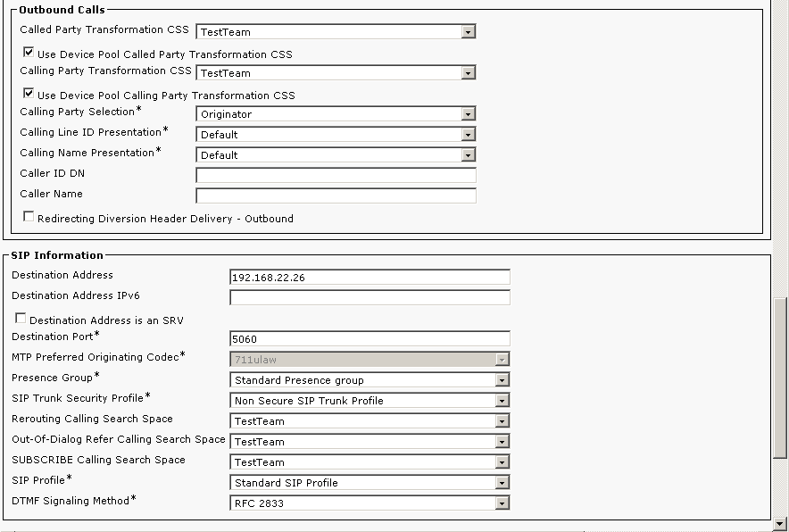Open the Rerouting Calling Search Space dropdown
The image size is (789, 532).
370,421
